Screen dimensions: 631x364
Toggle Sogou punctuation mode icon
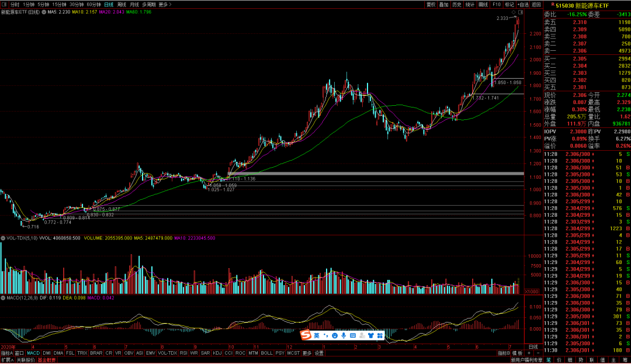pos(325,335)
